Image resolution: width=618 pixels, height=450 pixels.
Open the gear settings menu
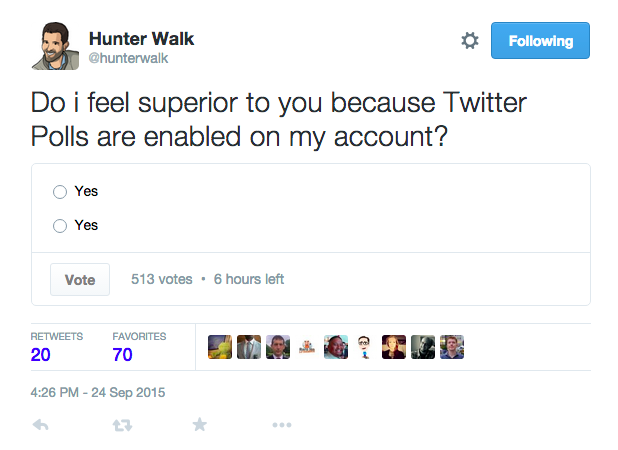(x=469, y=41)
